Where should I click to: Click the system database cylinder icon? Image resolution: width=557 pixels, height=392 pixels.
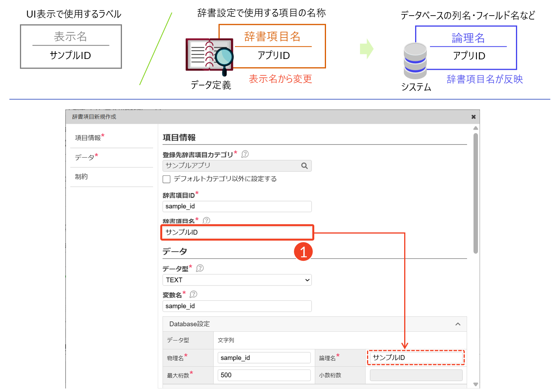click(x=415, y=61)
